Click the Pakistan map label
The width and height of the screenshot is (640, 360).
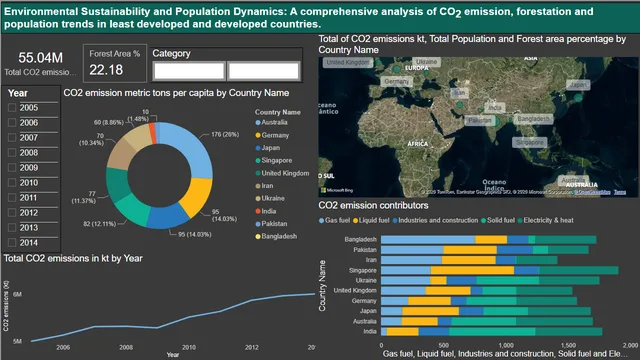(x=480, y=120)
